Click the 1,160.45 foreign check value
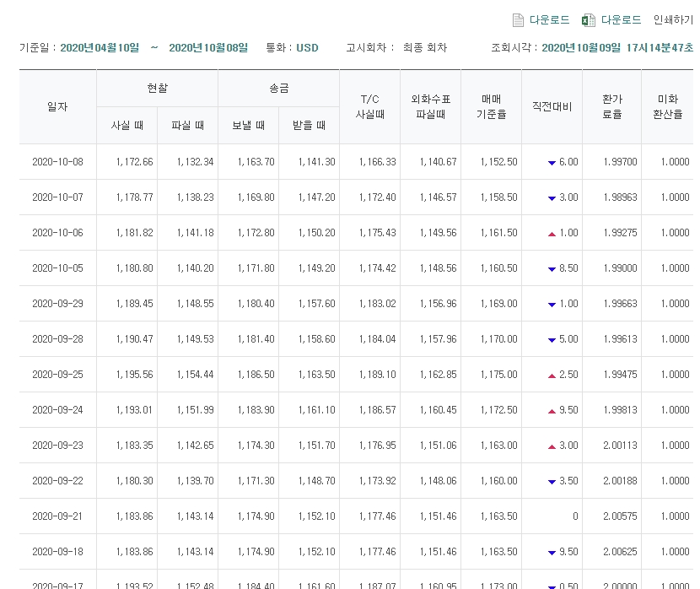This screenshot has width=700, height=589. click(x=438, y=410)
